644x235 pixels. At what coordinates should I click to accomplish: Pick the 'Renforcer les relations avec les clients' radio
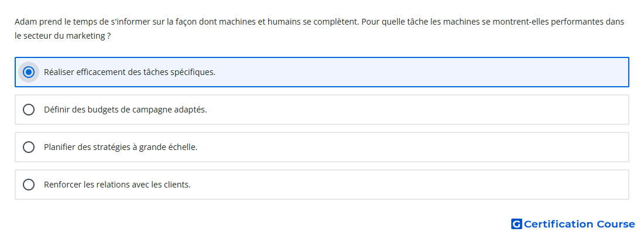[28, 185]
